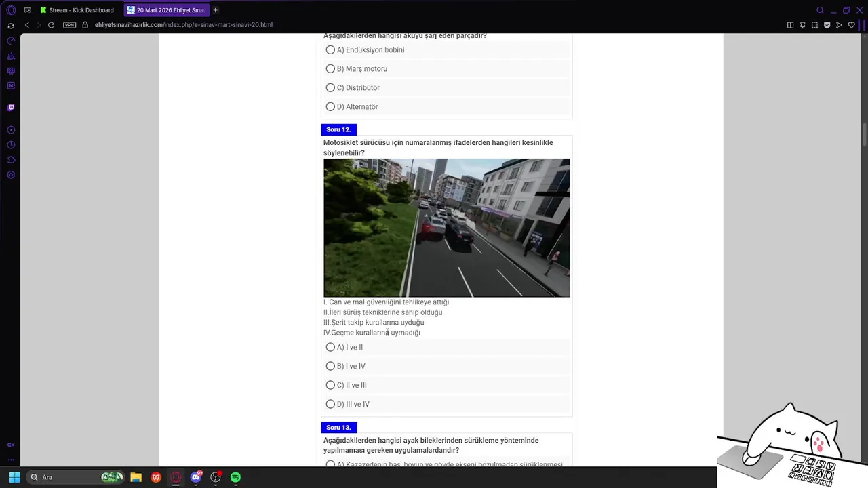Open Spotify from the taskbar

coord(235,477)
